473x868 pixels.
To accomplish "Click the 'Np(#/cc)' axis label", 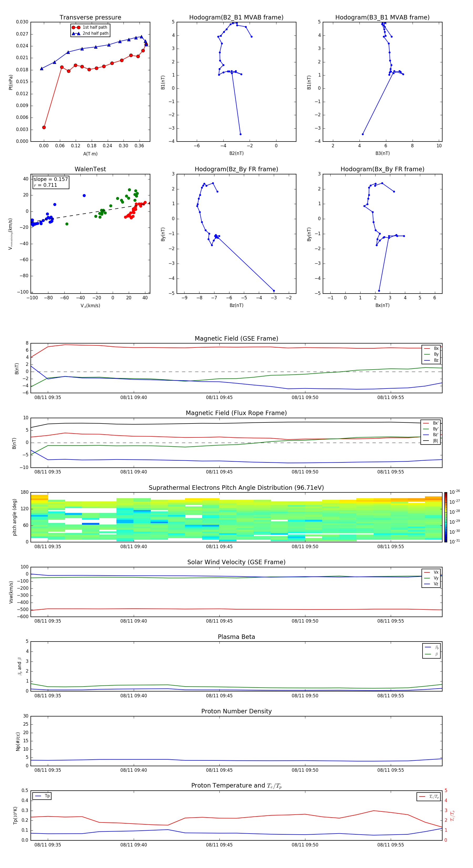I will coord(18,741).
